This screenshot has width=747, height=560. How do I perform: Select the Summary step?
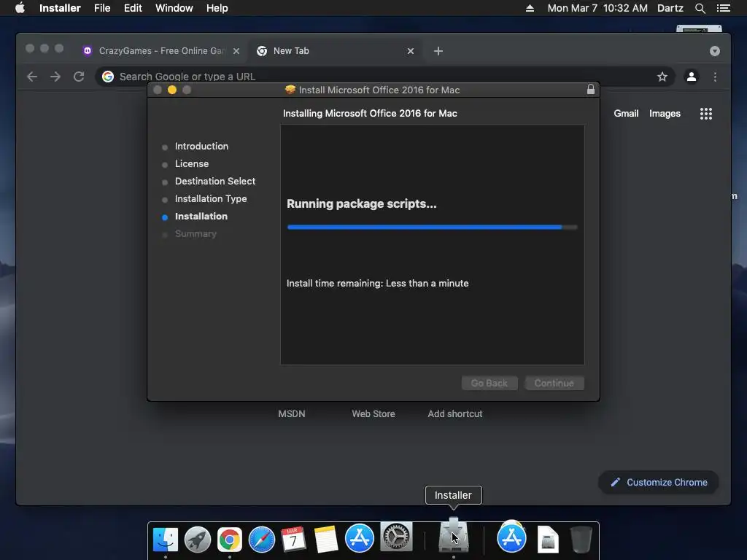[x=196, y=234]
